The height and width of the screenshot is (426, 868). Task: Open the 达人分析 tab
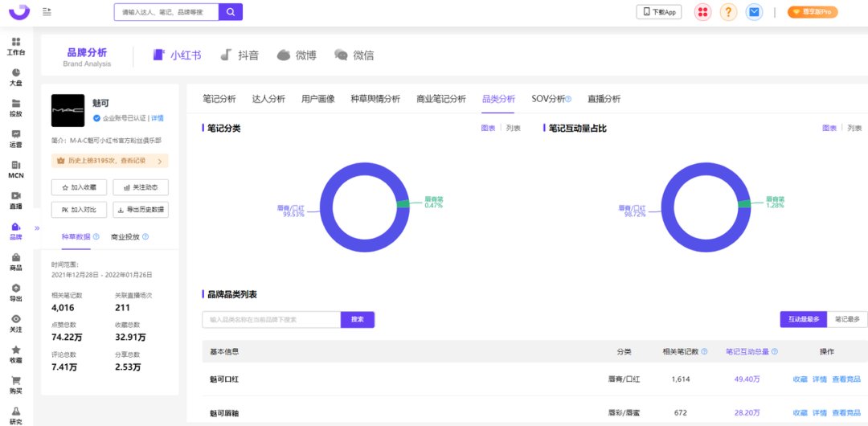coord(268,99)
